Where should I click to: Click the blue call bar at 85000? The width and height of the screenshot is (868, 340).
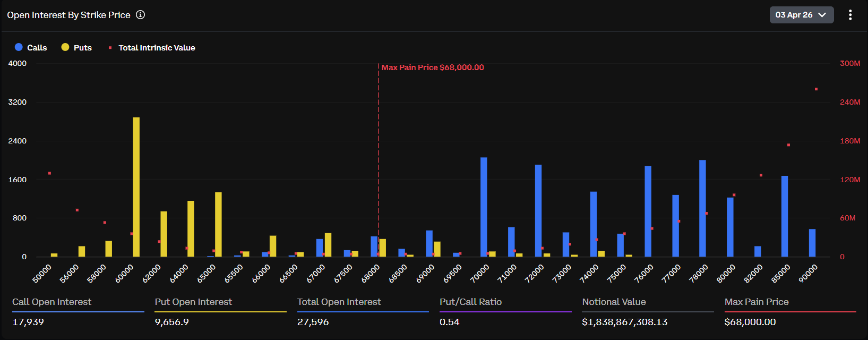(x=785, y=216)
